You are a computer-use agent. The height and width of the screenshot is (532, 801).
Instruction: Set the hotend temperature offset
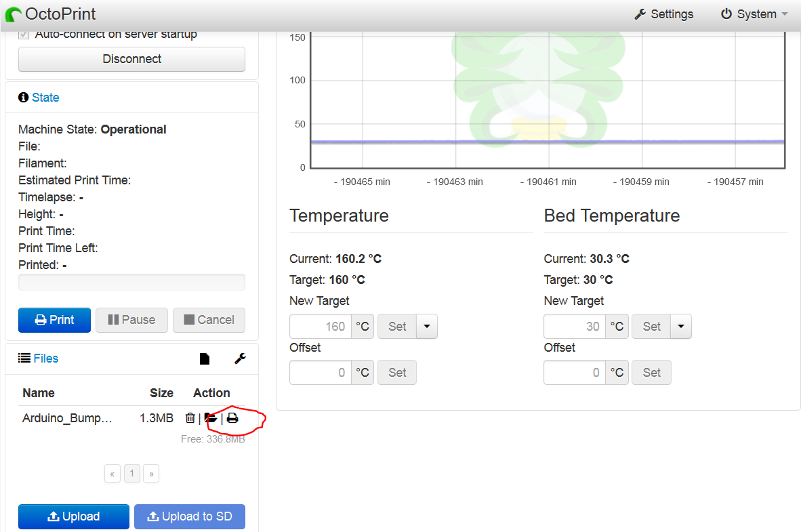[397, 373]
